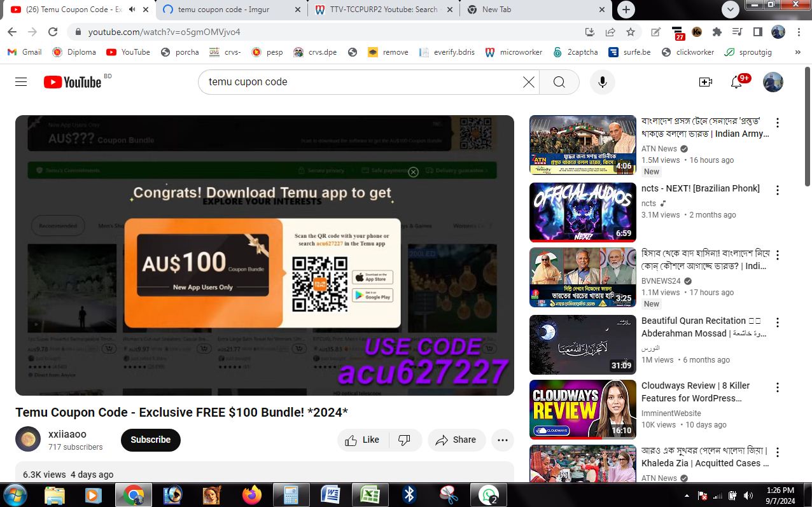
Task: Open the 2captcha bookmark
Action: (x=575, y=52)
